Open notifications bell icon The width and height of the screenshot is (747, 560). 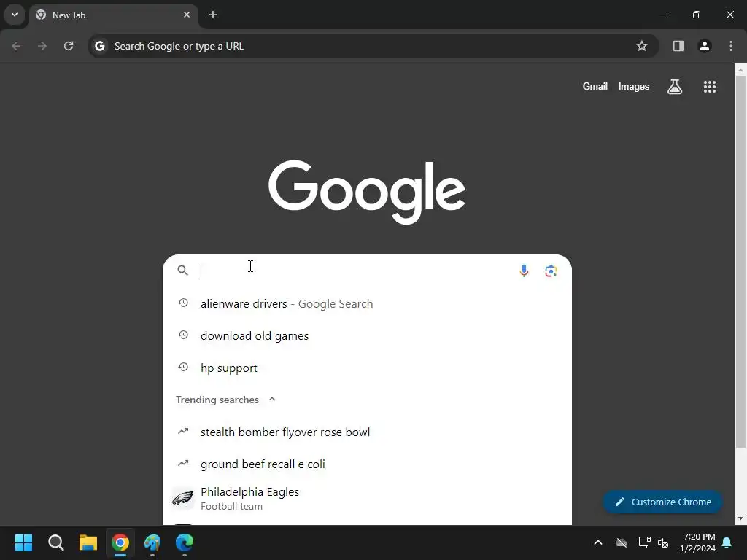[727, 542]
